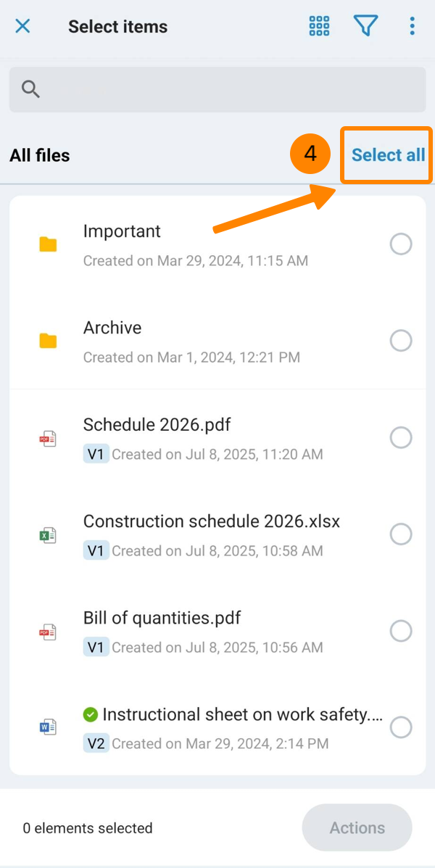Mark Bill of quantities.pdf as selected
The height and width of the screenshot is (868, 435).
(401, 631)
